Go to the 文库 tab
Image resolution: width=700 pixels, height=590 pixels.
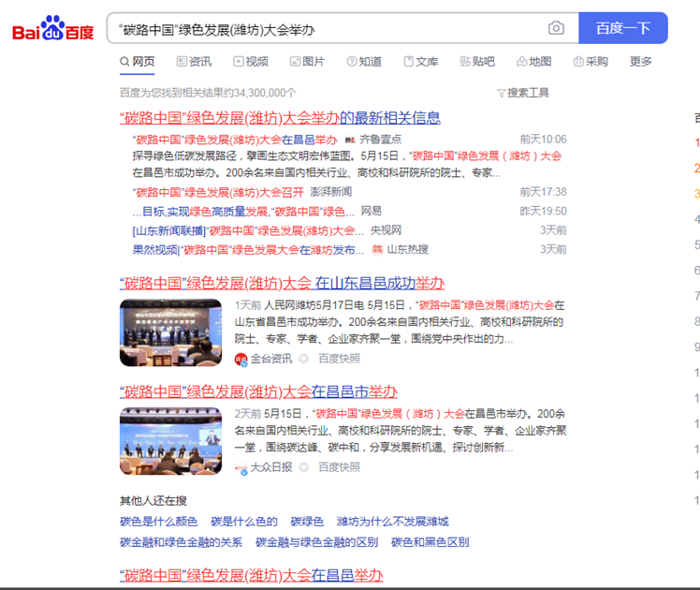(x=421, y=61)
